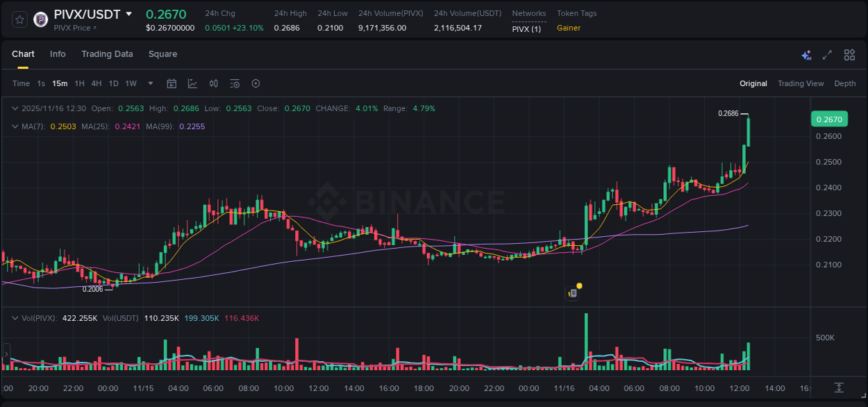The image size is (868, 407).
Task: Open fullscreen chart view with diagonal arrows icon
Action: (826, 54)
